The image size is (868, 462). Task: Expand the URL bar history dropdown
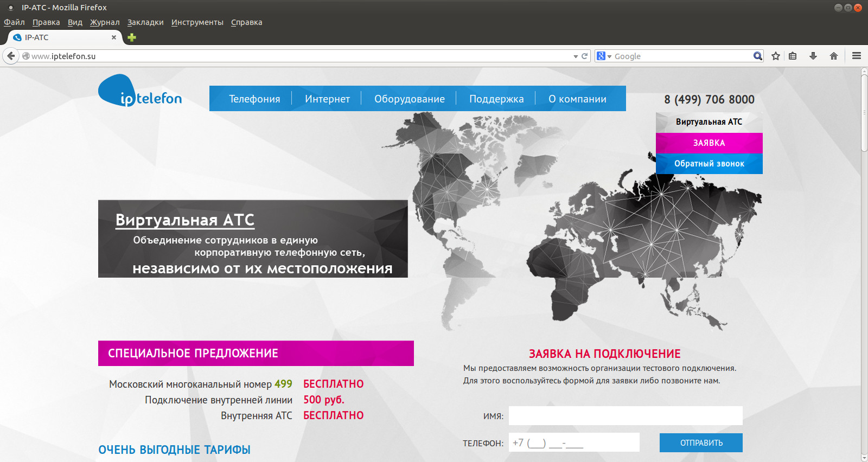[576, 56]
